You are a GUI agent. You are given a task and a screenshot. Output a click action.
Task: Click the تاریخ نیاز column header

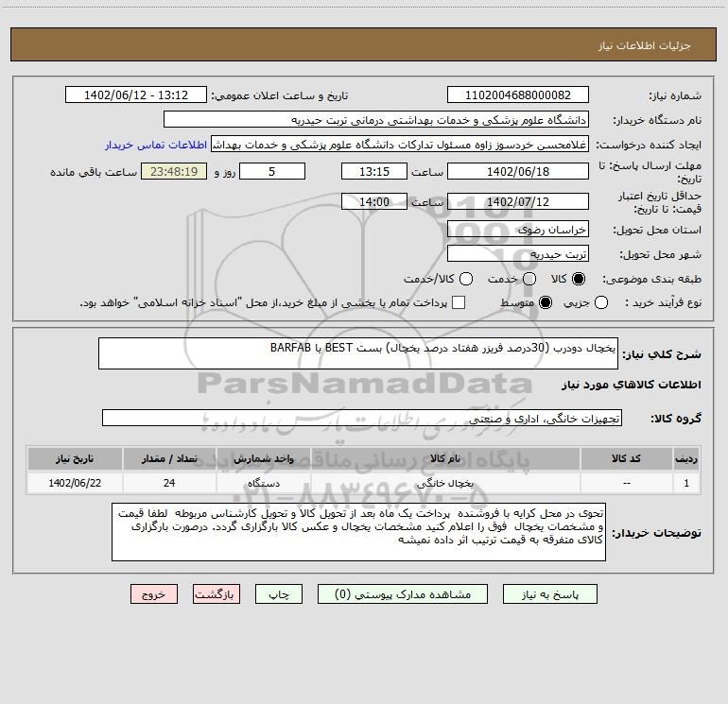pyautogui.click(x=75, y=458)
